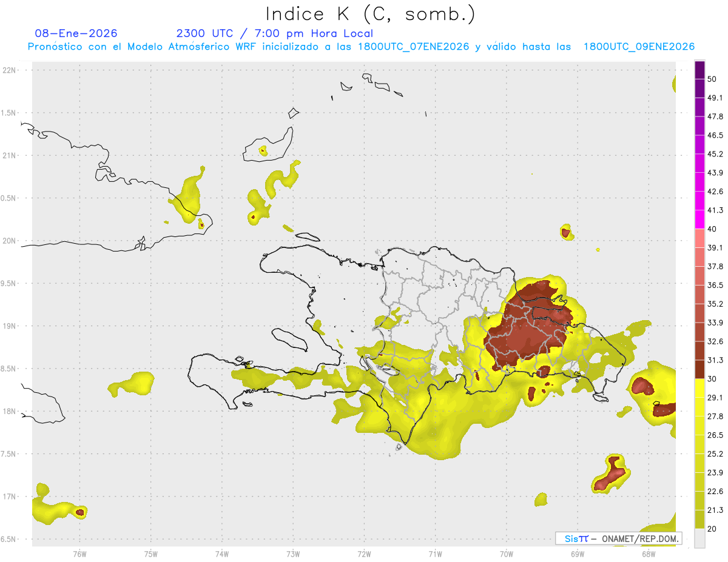
Task: Click the chart title 'Indice K (C, somb.)'
Action: pyautogui.click(x=370, y=14)
